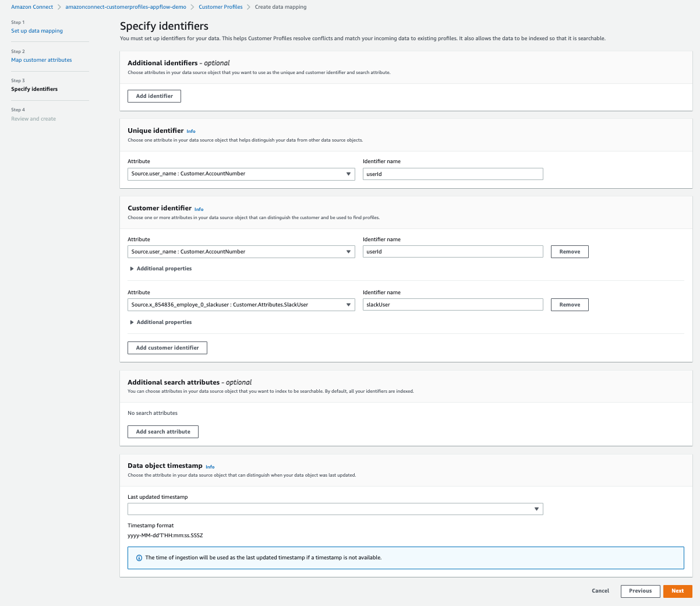Viewport: 700px width, 606px height.
Task: Open Amazon Connect breadcrumb link
Action: click(32, 7)
